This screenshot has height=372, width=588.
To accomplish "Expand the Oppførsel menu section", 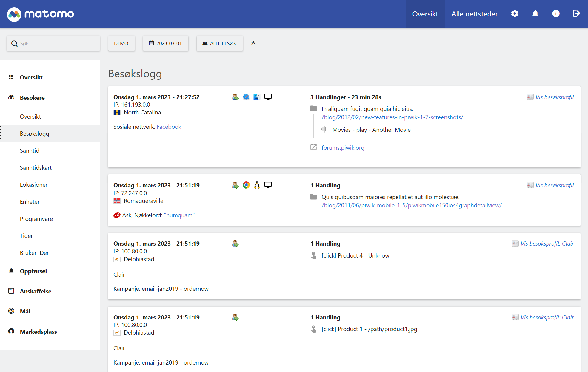I will (x=33, y=271).
